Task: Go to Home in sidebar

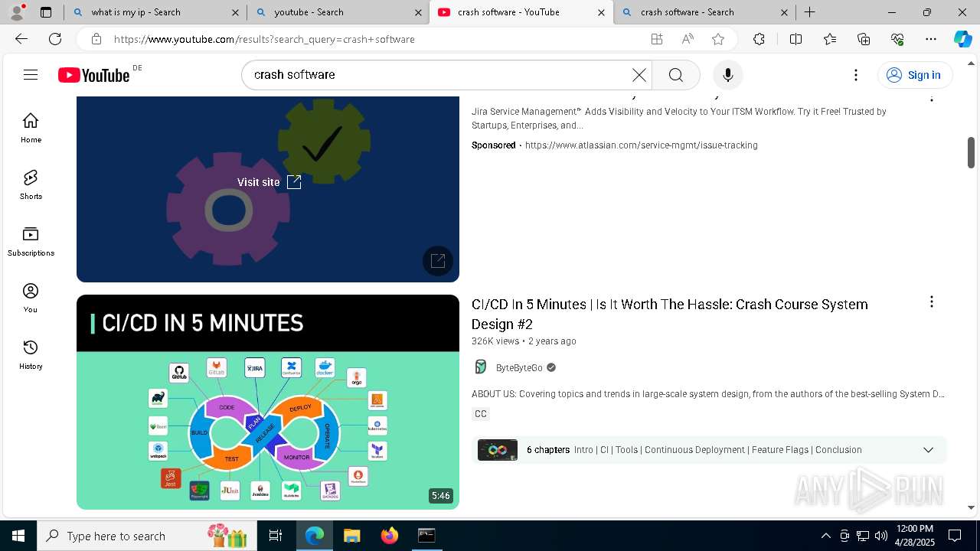Action: (31, 129)
